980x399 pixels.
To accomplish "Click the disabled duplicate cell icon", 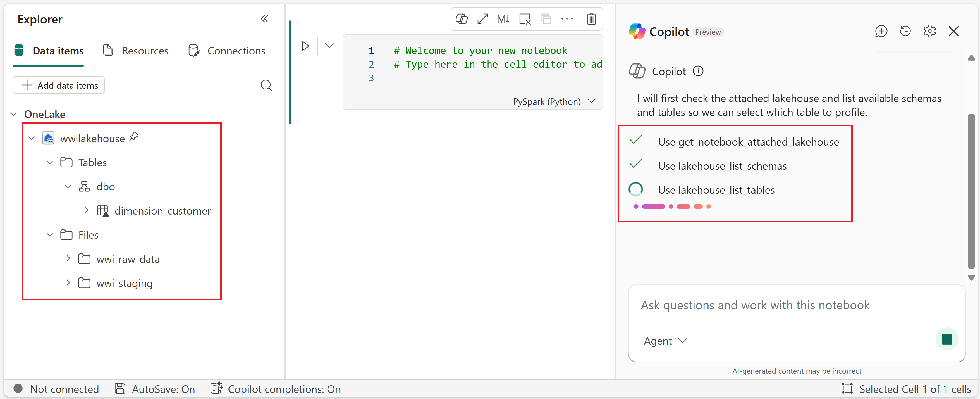I will [546, 19].
